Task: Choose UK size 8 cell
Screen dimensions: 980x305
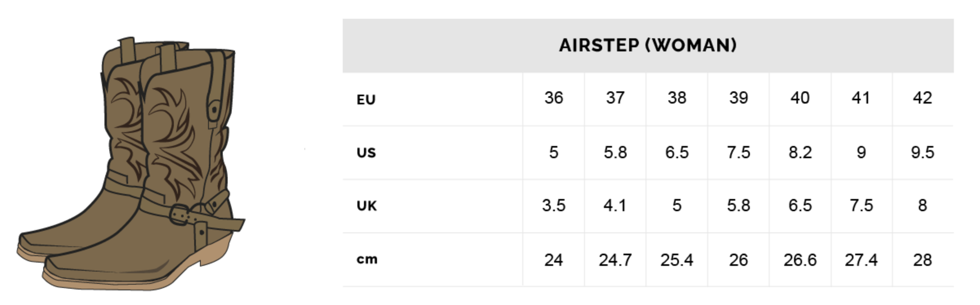Action: pos(923,206)
